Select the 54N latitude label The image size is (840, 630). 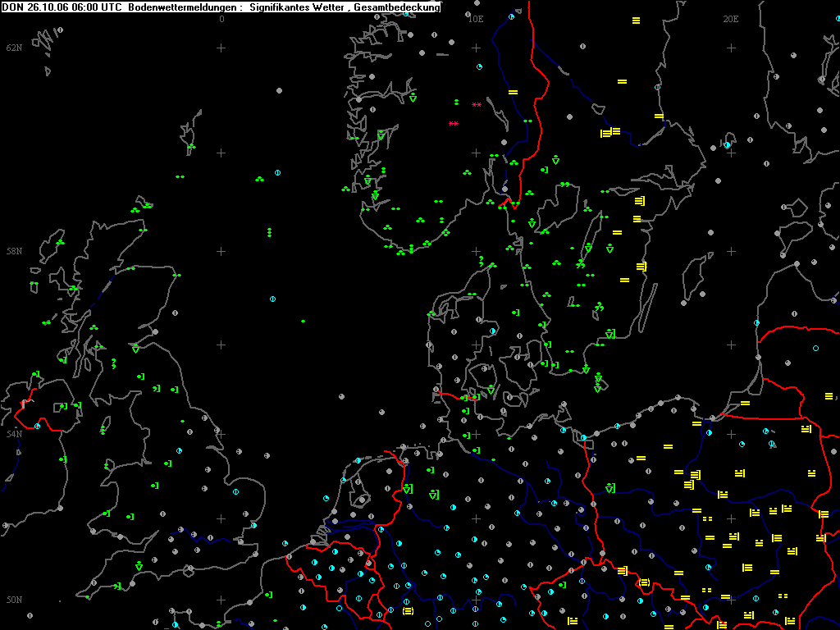[15, 433]
